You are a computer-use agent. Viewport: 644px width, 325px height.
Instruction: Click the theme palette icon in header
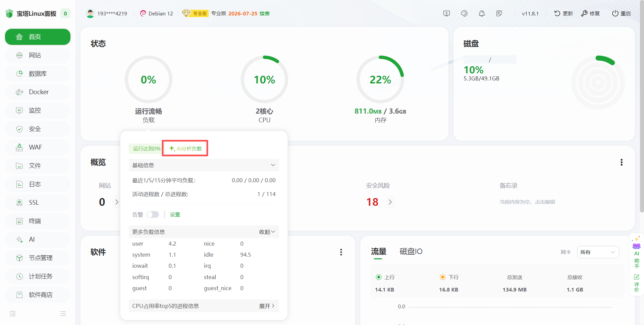(x=464, y=13)
